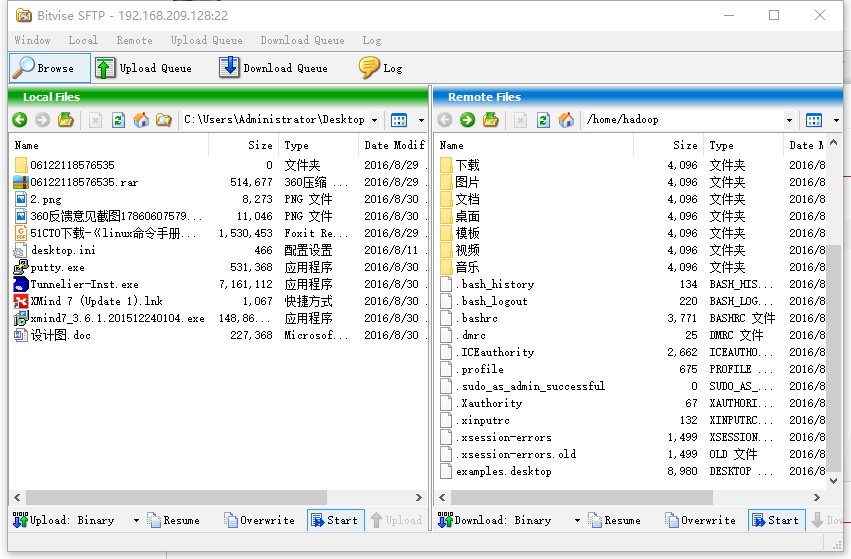Image resolution: width=851 pixels, height=559 pixels.
Task: Go to local home folder
Action: pos(141,119)
